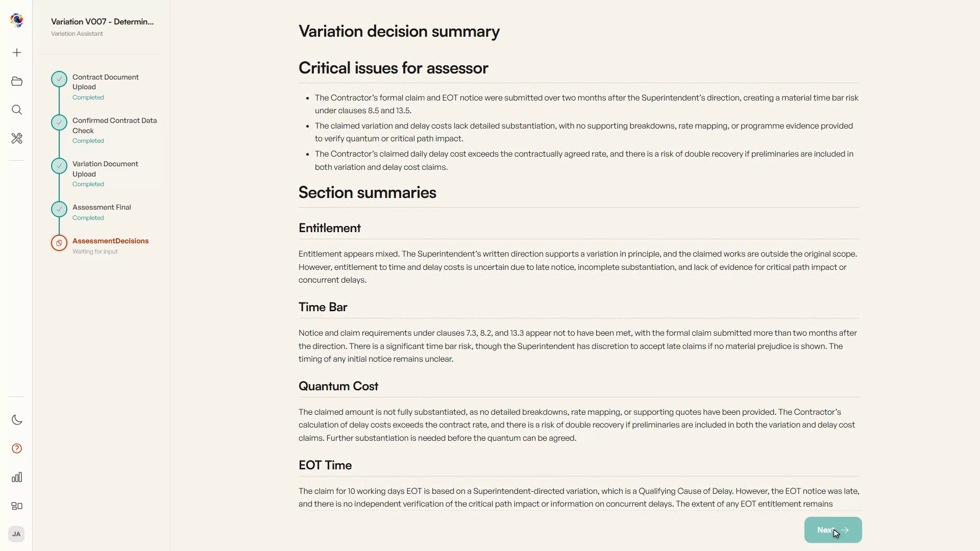
Task: Open the bar chart analytics icon
Action: 17,478
